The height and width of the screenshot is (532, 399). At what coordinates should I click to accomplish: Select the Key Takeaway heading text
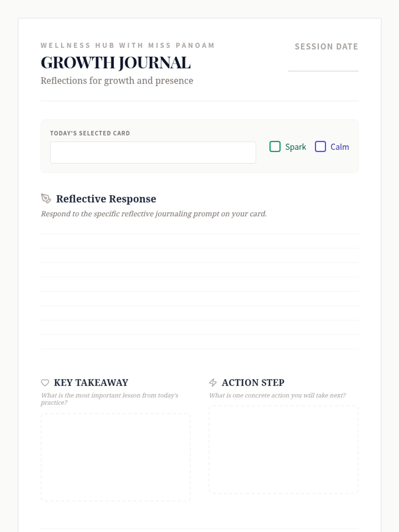click(91, 383)
